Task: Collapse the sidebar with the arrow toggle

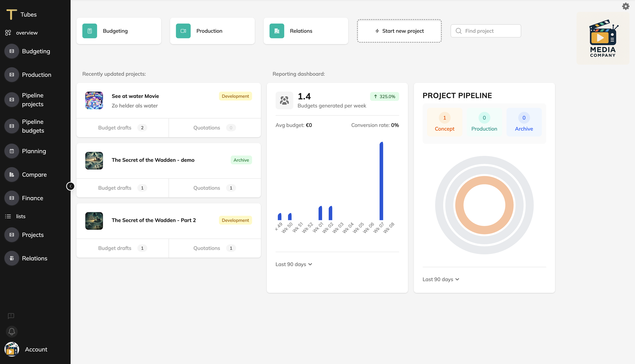Action: tap(70, 186)
